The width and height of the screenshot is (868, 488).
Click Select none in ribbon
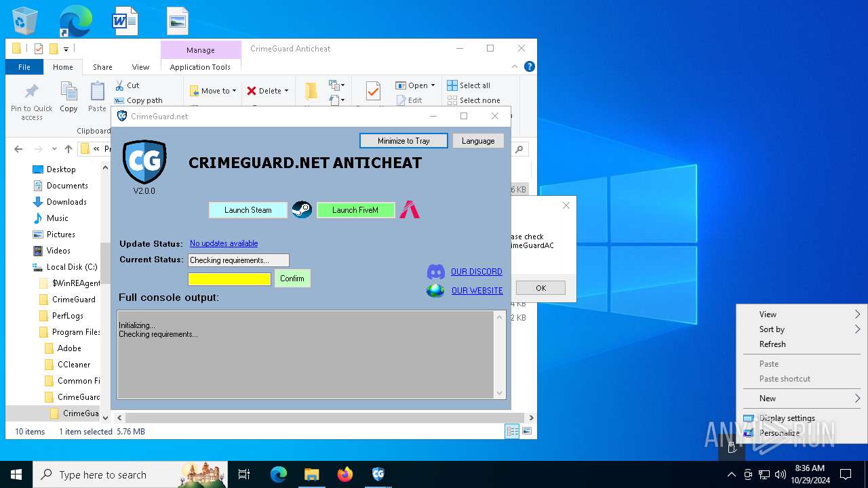pos(473,100)
